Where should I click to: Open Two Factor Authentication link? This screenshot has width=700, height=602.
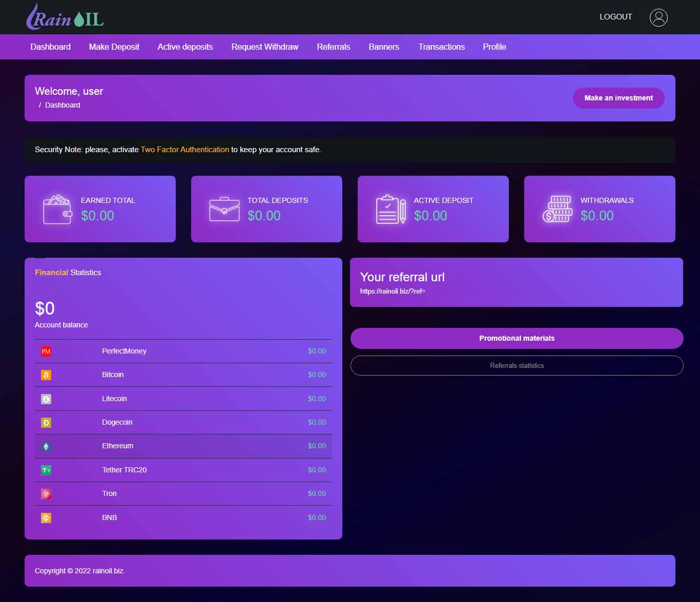[185, 150]
